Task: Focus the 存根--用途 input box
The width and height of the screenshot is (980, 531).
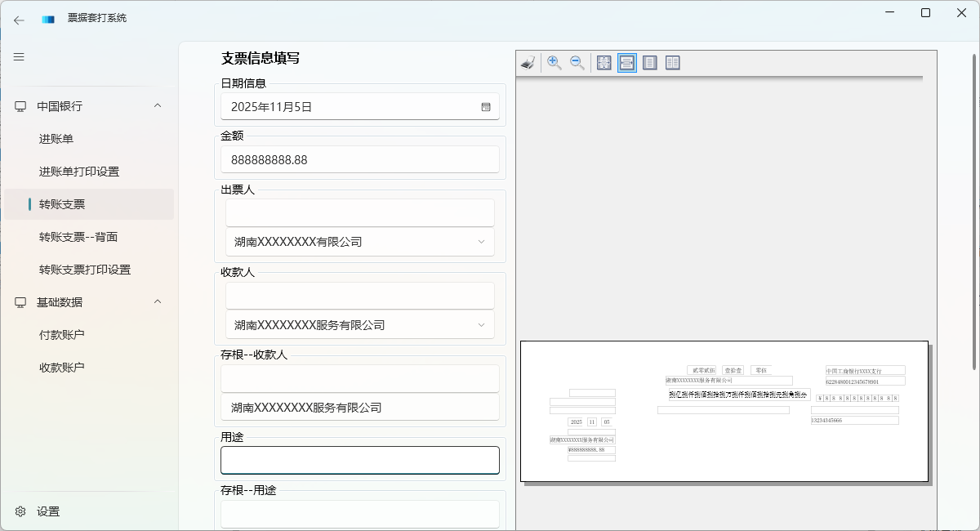Action: pos(360,514)
